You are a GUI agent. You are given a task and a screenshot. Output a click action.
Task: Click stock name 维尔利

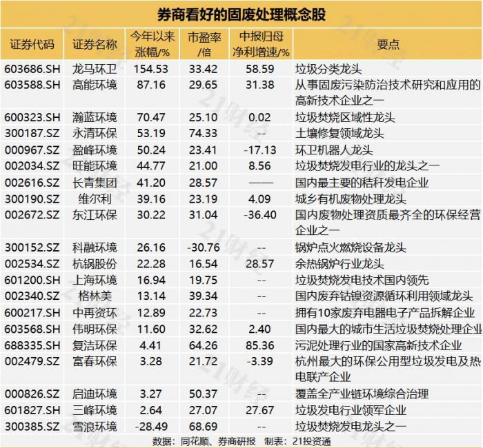click(95, 198)
